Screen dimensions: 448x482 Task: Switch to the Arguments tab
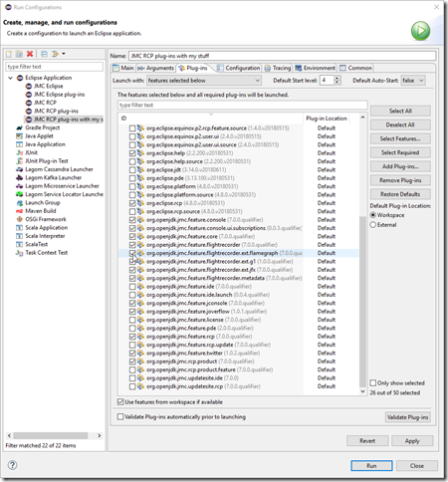(x=155, y=68)
